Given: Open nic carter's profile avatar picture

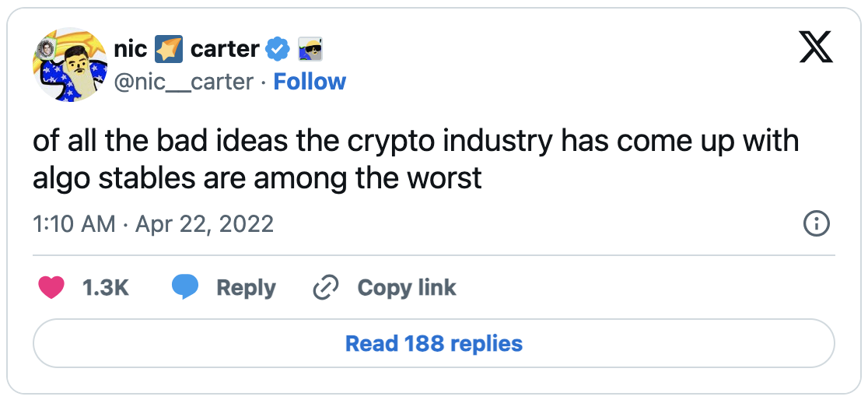Looking at the screenshot, I should 70,65.
